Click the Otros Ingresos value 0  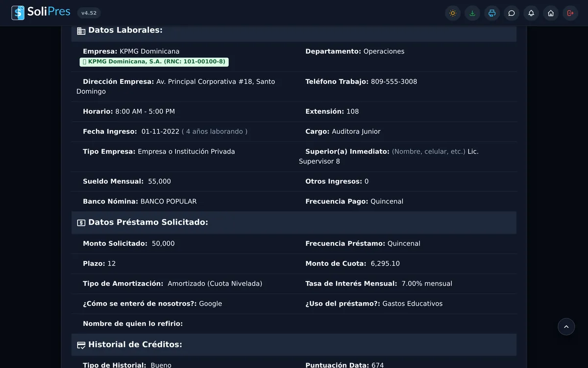(367, 182)
